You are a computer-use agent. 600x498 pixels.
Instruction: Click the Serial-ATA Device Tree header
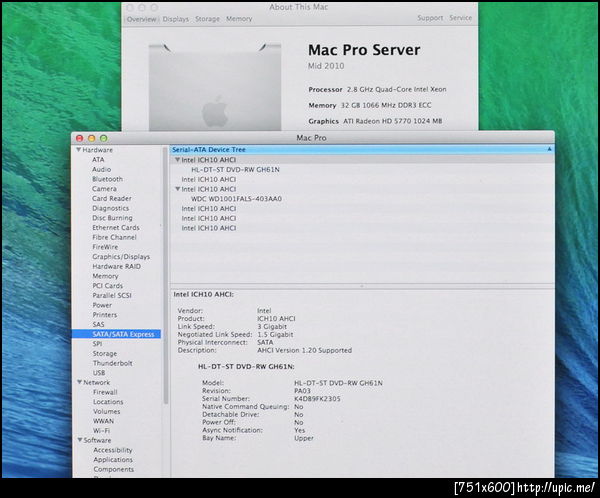click(x=362, y=149)
